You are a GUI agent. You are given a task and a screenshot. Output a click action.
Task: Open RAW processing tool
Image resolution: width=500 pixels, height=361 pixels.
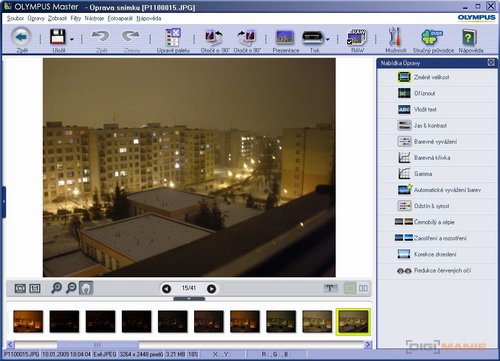coord(357,37)
